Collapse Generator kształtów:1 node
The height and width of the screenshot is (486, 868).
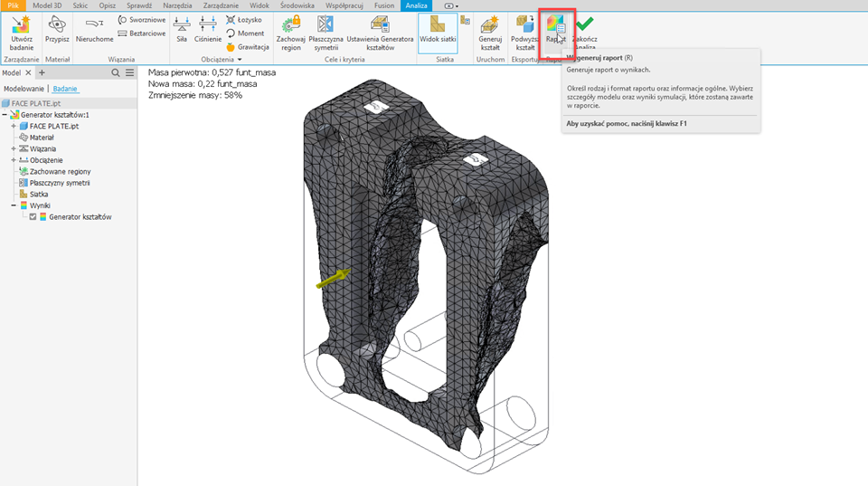pos(5,115)
